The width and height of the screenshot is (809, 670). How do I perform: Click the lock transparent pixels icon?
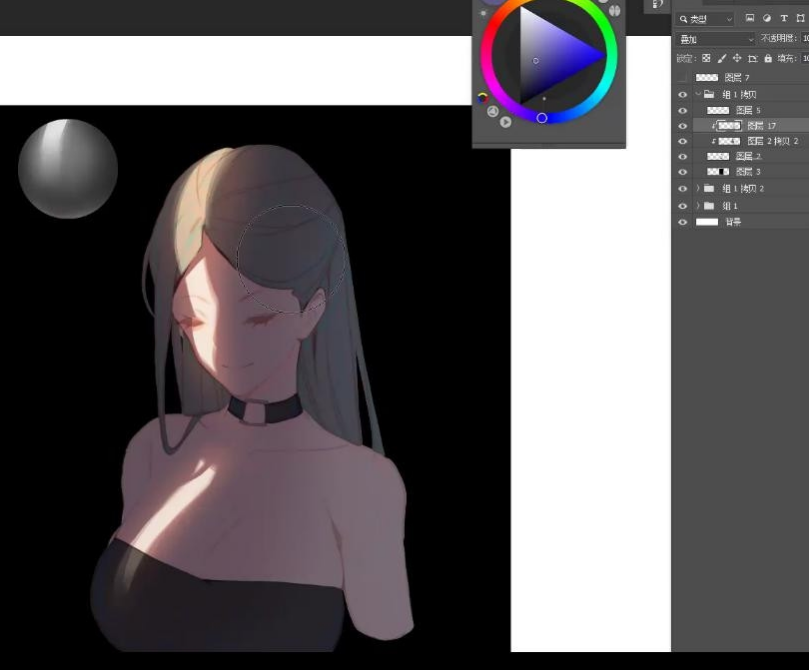(706, 59)
